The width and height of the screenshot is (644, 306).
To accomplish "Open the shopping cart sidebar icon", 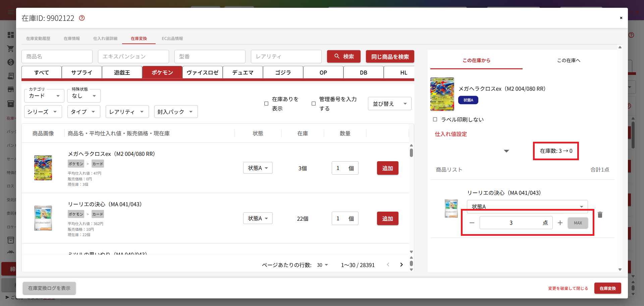I will tap(11, 49).
